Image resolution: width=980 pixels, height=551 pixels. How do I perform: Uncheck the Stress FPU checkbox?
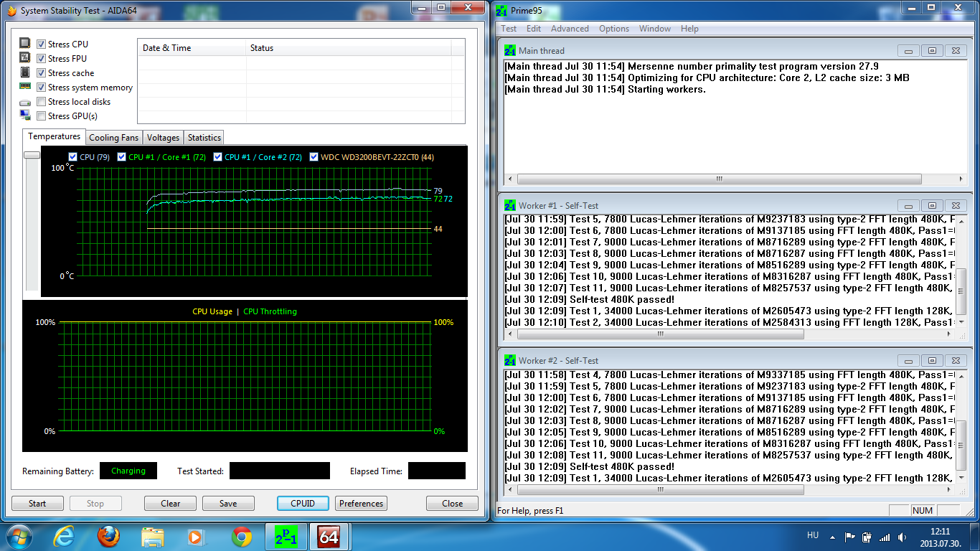(x=42, y=59)
